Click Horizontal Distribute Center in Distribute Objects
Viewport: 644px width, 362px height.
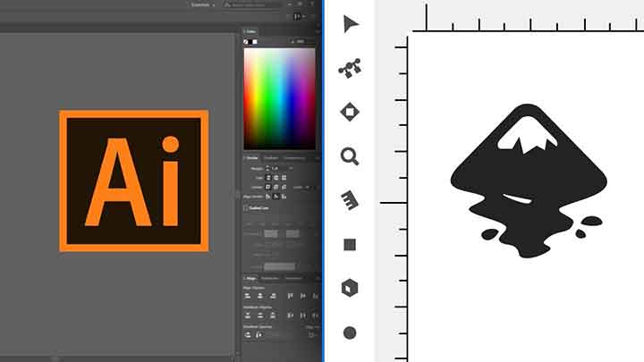(302, 316)
